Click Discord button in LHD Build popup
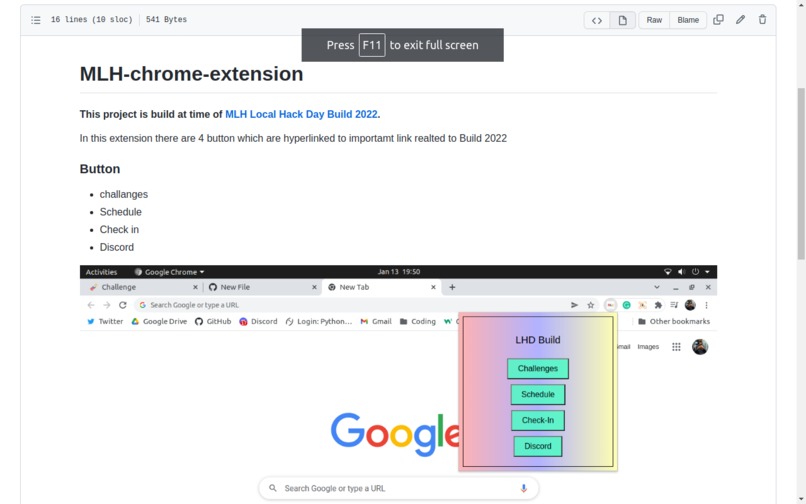 coord(538,446)
